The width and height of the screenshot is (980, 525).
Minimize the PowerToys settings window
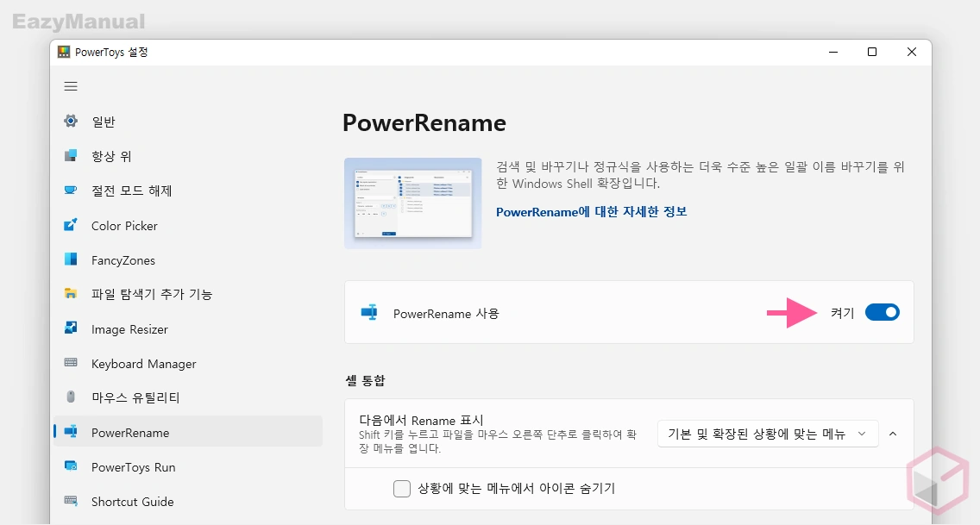(x=833, y=52)
